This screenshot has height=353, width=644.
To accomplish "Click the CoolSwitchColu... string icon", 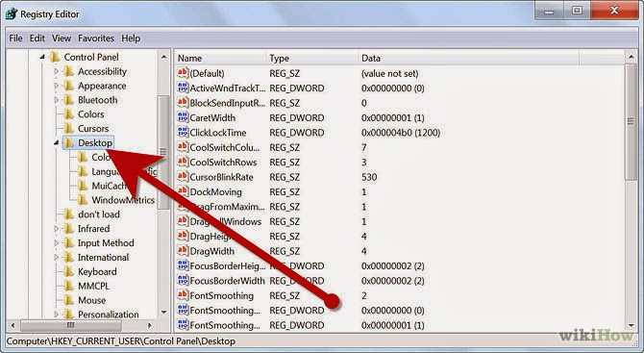I will point(183,147).
